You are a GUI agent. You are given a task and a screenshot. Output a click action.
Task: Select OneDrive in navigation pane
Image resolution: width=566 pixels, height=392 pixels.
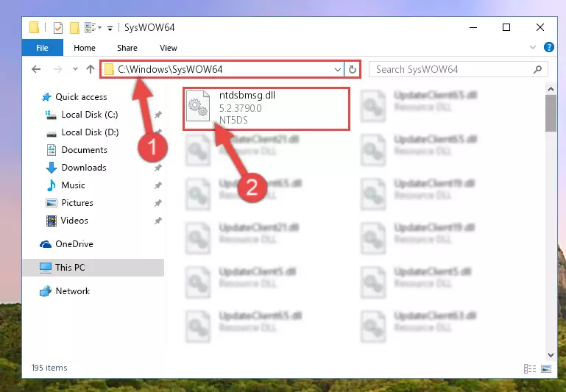[74, 244]
